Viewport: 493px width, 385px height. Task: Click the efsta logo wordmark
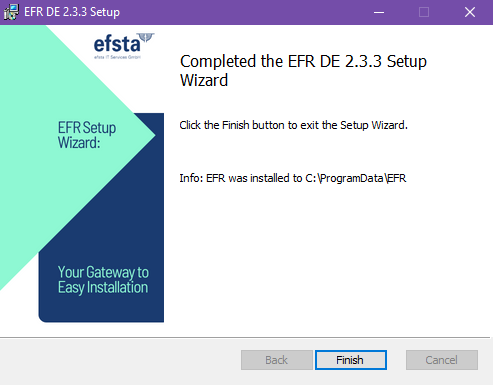pos(117,44)
